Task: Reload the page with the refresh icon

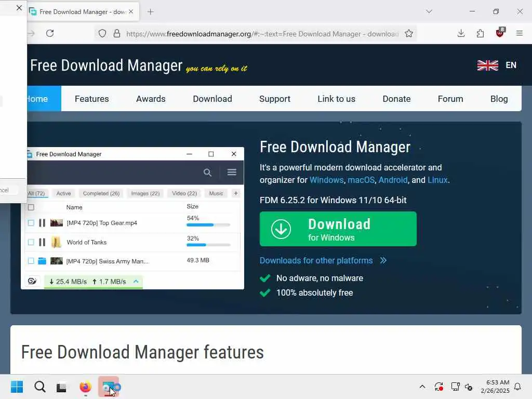Action: (x=50, y=33)
